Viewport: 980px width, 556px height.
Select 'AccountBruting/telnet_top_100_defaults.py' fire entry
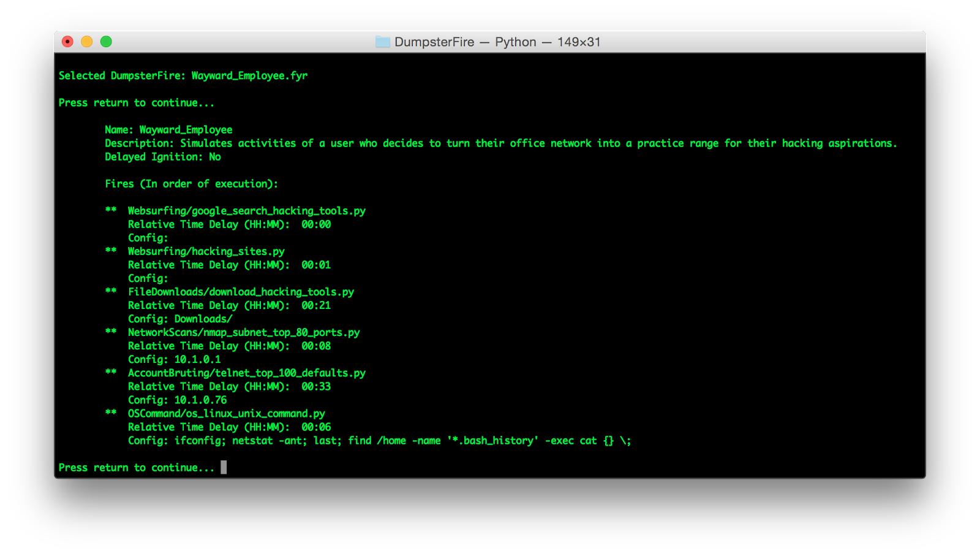247,372
